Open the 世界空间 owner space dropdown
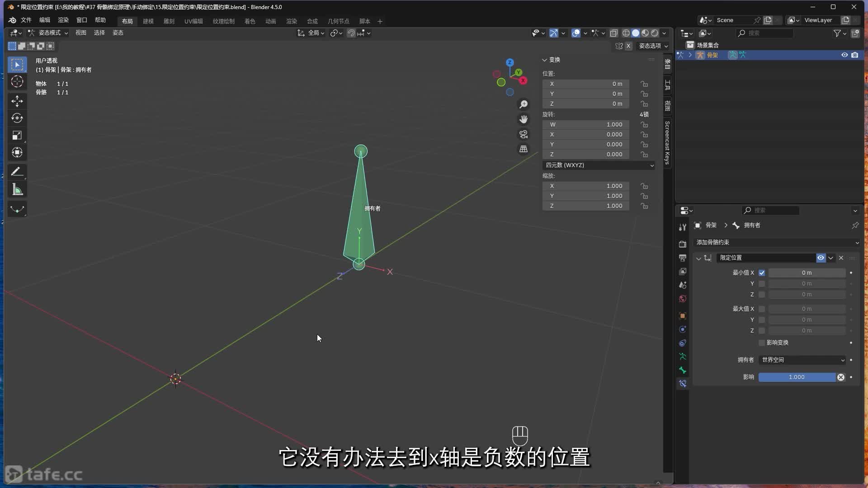Screen dimensions: 868x488 click(x=802, y=360)
